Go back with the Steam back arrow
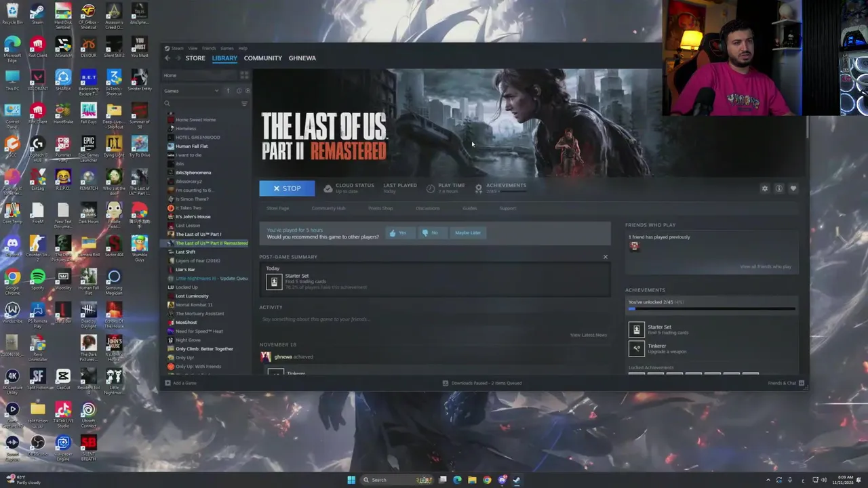Viewport: 868px width, 488px height. [x=167, y=58]
